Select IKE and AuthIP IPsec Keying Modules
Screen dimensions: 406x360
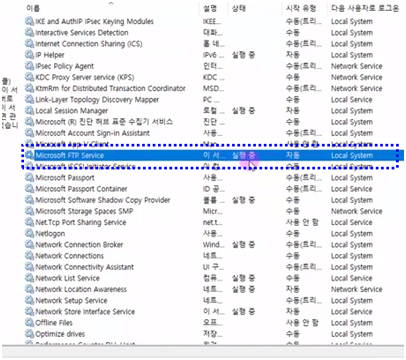tap(95, 21)
